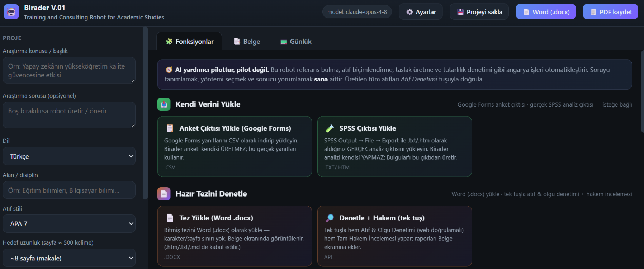Click the 'API' tag on Denetle + Hakem card
The image size is (644, 269).
328,257
